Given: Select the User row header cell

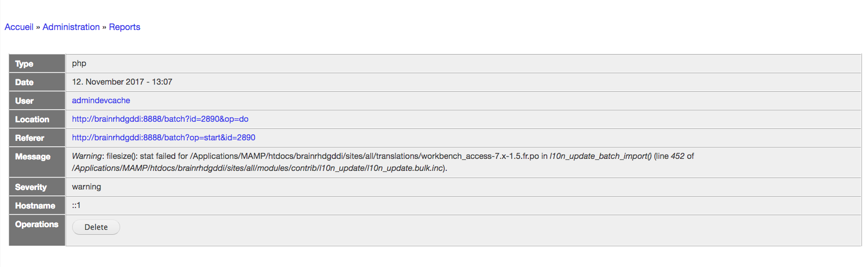Looking at the screenshot, I should 37,100.
